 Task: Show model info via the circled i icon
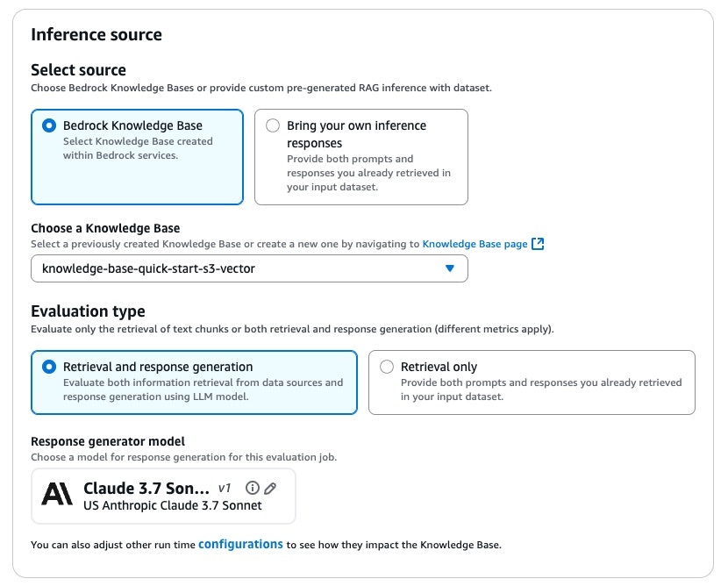point(253,488)
